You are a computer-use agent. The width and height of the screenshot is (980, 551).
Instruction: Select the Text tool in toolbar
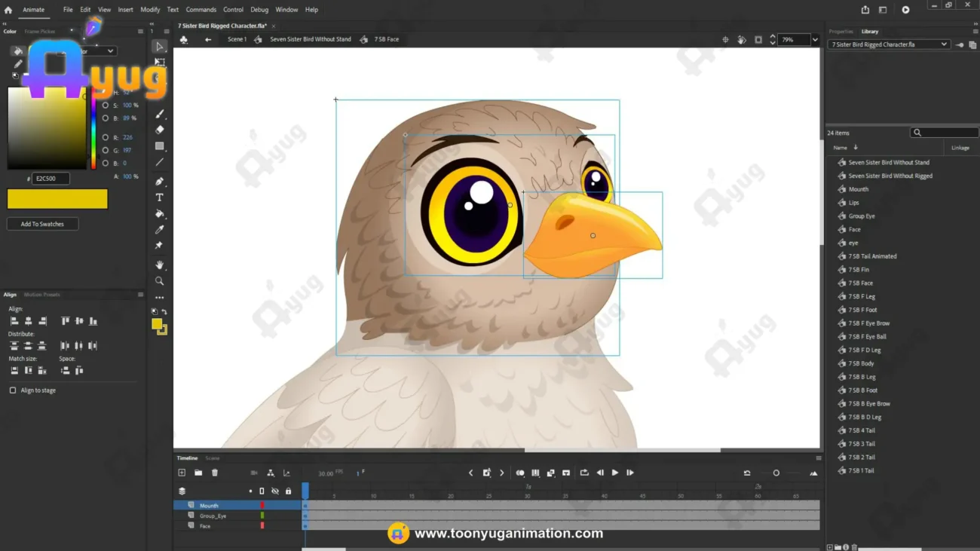[160, 197]
